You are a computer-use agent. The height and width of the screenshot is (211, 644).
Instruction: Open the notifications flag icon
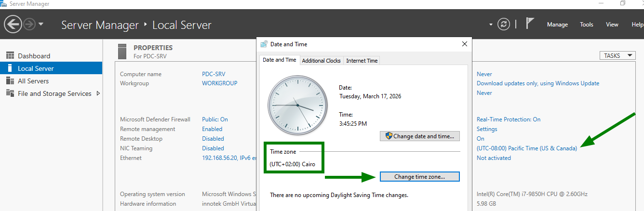point(530,24)
